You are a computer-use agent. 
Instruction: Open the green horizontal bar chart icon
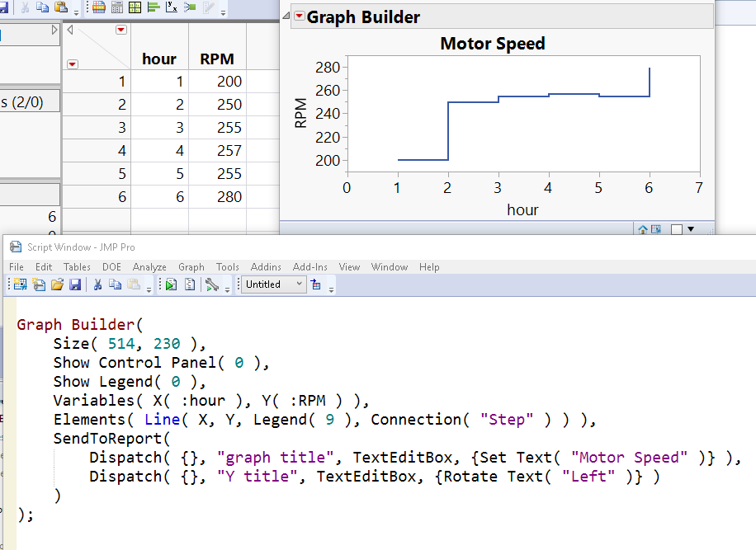click(154, 7)
